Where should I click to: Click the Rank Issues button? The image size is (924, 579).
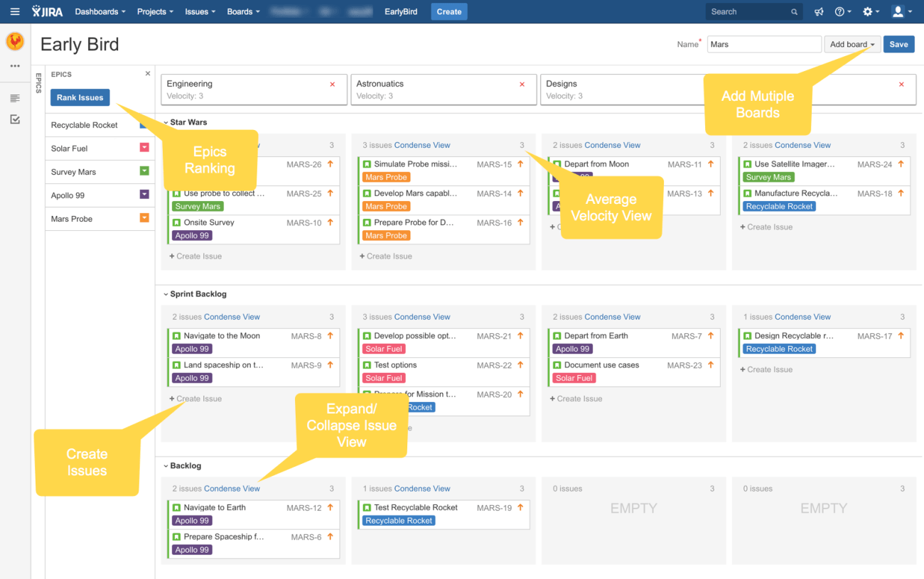point(80,97)
